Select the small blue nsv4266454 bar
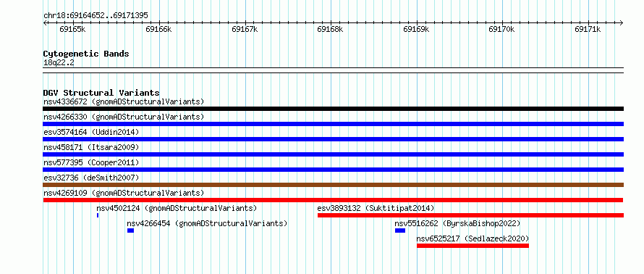The width and height of the screenshot is (644, 274). 130,231
